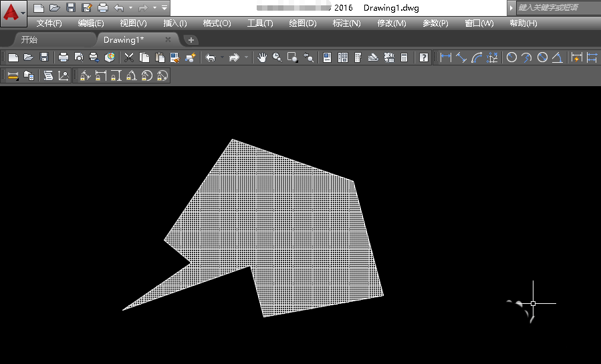Open the quick access Redo history dropdown
Image resolution: width=601 pixels, height=364 pixels.
coord(155,7)
